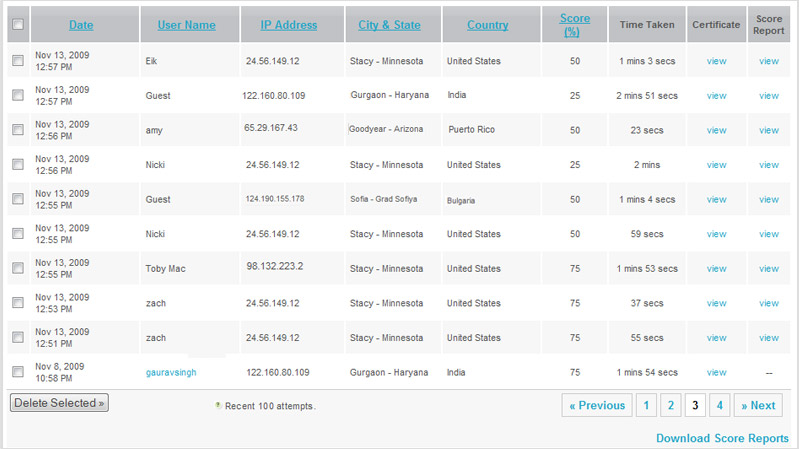Jump to page 4 of results

click(x=720, y=405)
